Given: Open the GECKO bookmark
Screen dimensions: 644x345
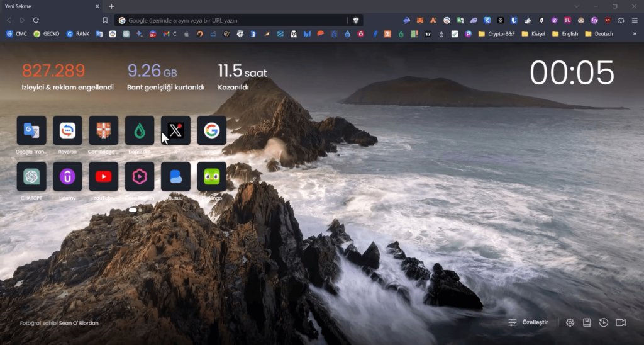Looking at the screenshot, I should (47, 34).
